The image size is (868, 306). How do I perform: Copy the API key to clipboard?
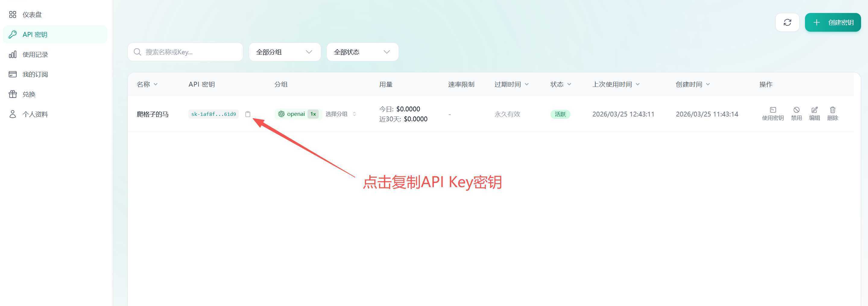[x=248, y=114]
